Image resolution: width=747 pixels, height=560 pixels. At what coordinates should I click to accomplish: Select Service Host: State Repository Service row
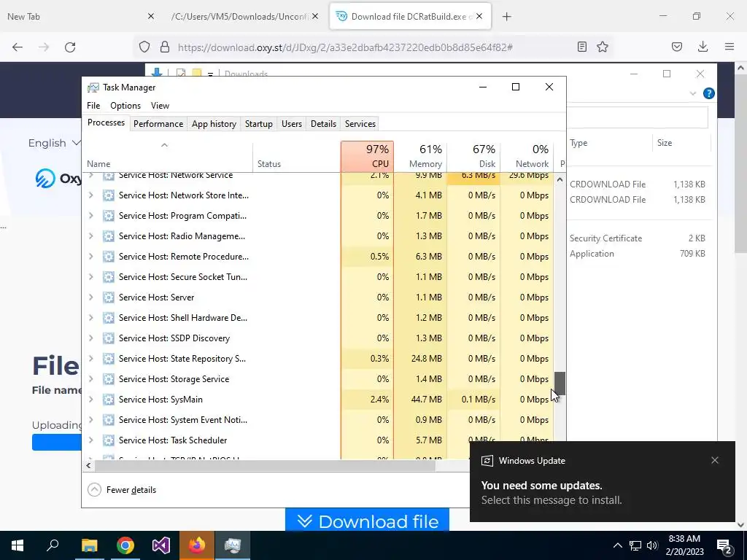point(320,359)
